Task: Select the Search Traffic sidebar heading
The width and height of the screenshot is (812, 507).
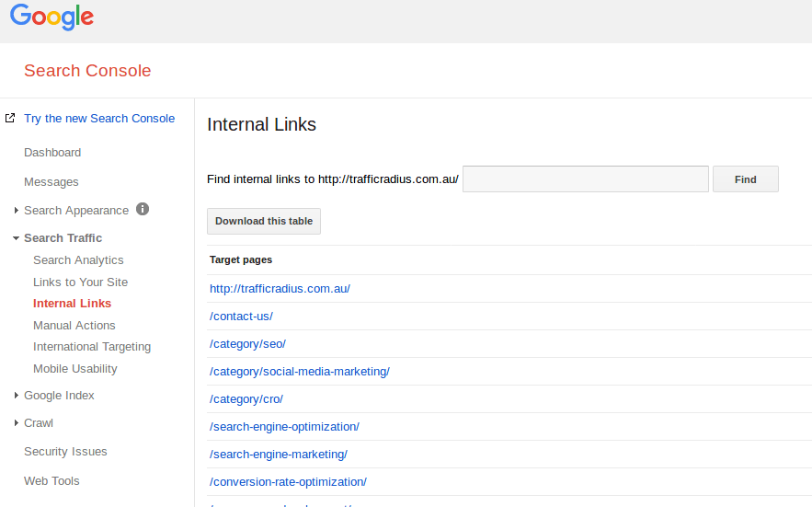Action: coord(63,238)
